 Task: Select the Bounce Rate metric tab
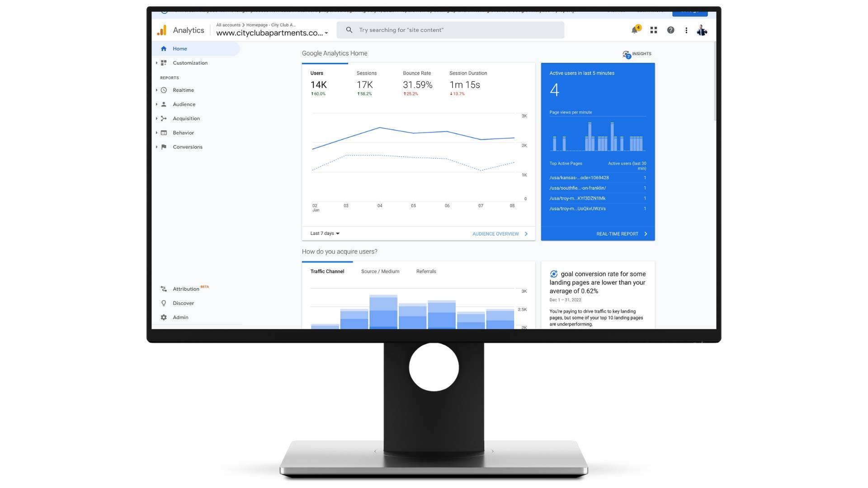click(x=417, y=83)
